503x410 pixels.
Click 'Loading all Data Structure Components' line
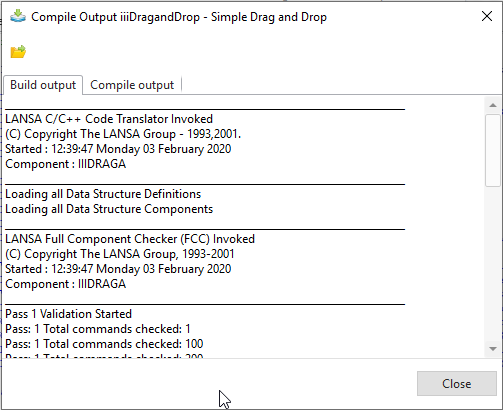109,209
